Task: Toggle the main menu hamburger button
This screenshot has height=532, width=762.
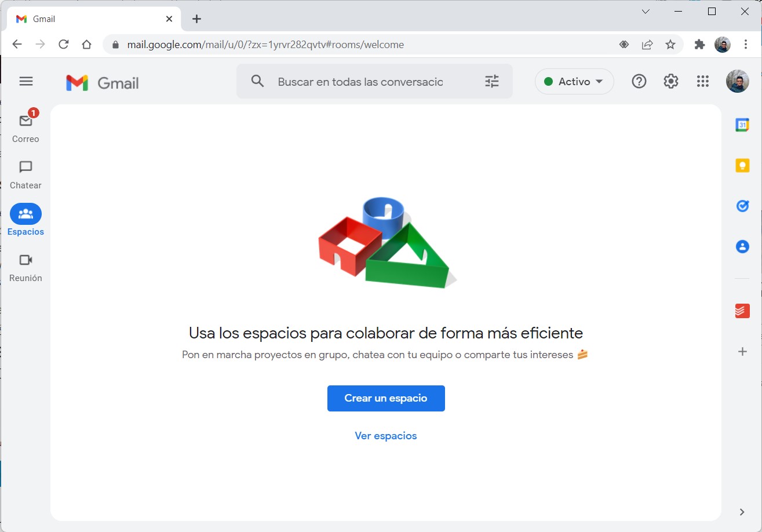Action: [x=26, y=81]
